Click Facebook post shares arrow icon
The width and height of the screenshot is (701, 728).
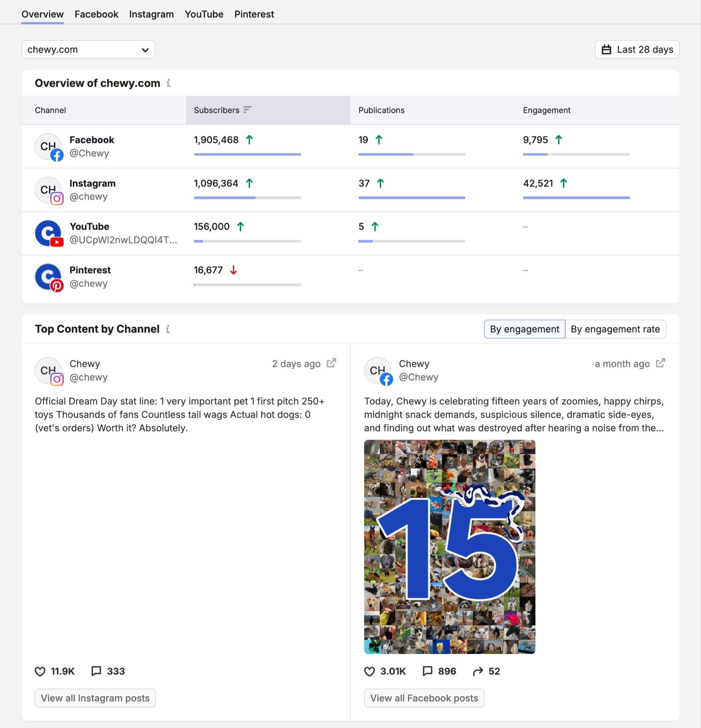(478, 671)
